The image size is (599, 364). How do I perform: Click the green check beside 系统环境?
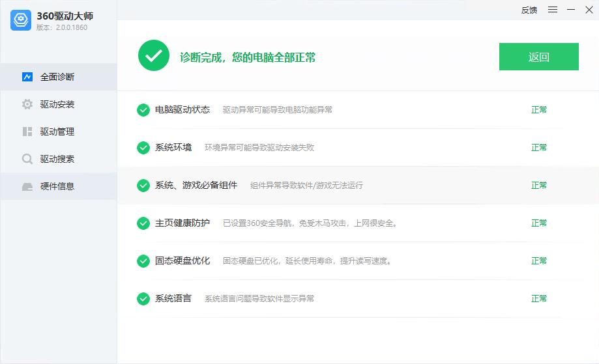tap(143, 148)
